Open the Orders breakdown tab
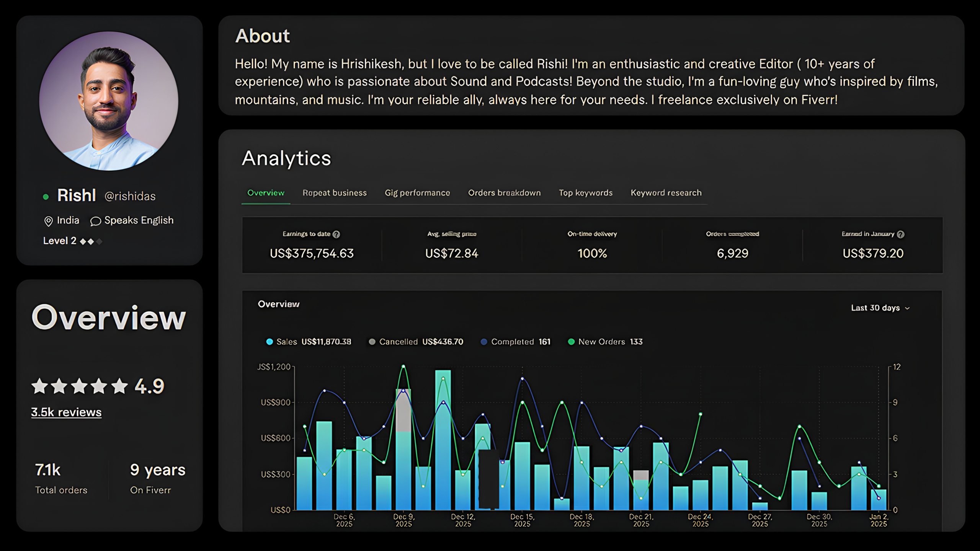The image size is (980, 551). click(504, 193)
